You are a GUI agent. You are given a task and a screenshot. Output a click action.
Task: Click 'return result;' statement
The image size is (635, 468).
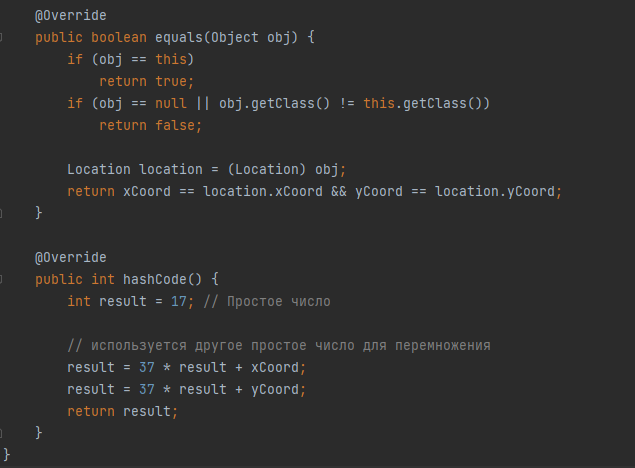pyautogui.click(x=123, y=411)
